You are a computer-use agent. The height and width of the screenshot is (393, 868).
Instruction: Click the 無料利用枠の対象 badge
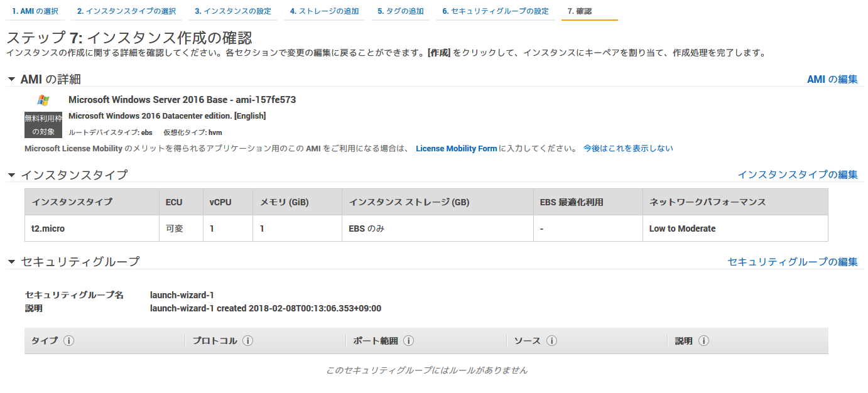pyautogui.click(x=43, y=123)
